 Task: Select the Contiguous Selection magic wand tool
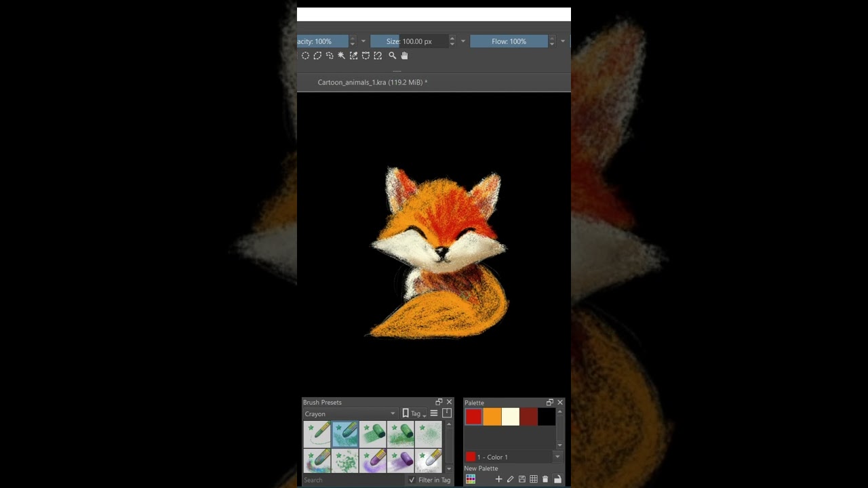pyautogui.click(x=342, y=56)
